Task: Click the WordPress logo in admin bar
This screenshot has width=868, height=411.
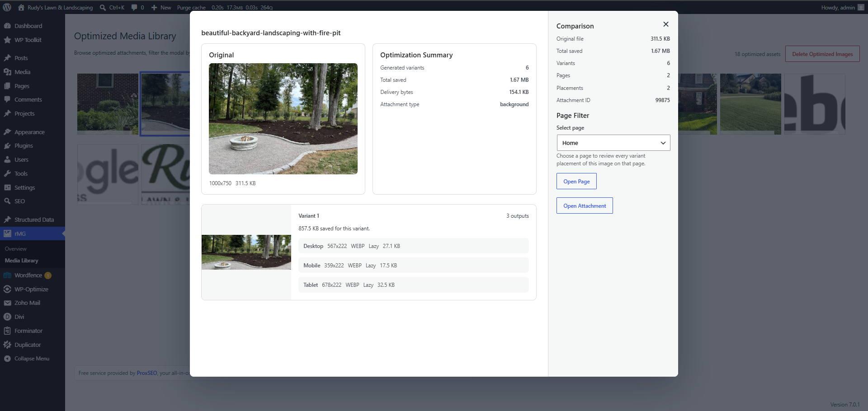Action: coord(7,7)
